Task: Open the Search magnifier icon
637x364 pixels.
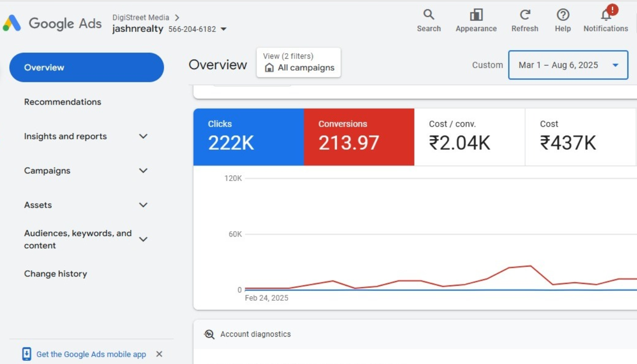Action: (429, 15)
